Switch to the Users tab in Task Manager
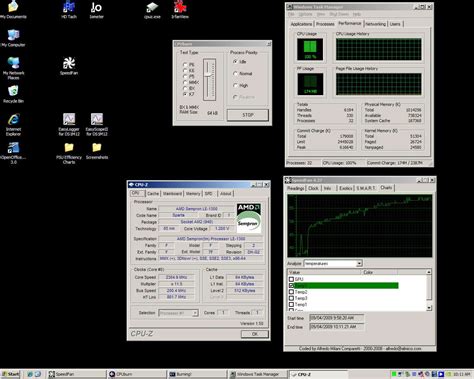Image resolution: width=474 pixels, height=379 pixels. pyautogui.click(x=395, y=24)
